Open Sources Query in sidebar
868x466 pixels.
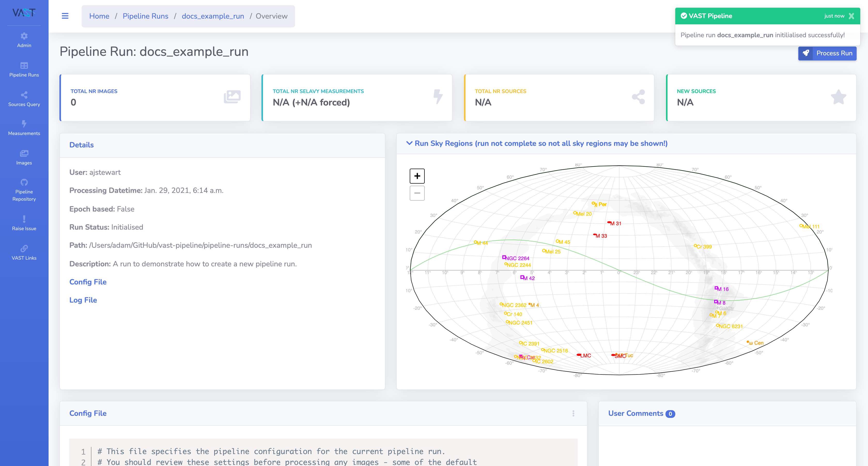(24, 99)
